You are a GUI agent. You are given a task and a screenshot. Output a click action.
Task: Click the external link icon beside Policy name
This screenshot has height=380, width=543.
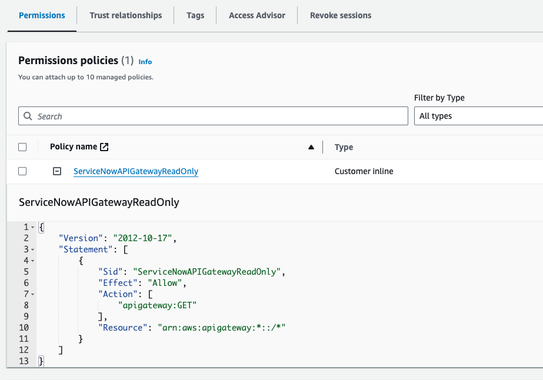[104, 147]
